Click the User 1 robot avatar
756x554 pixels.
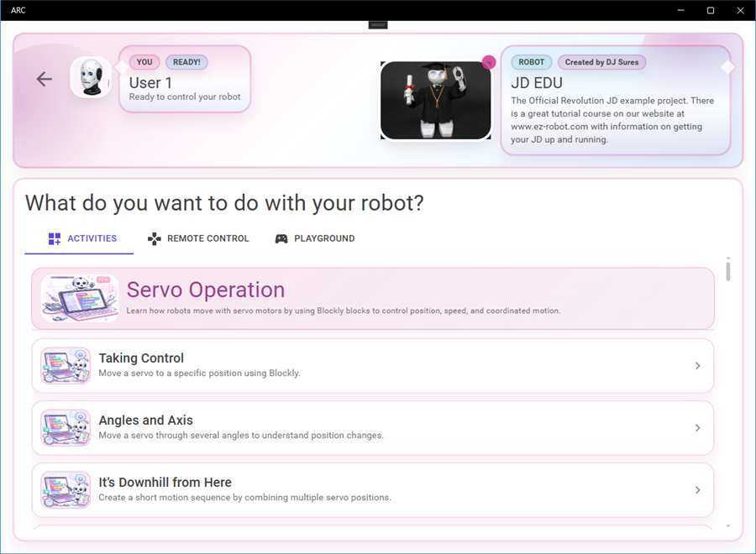click(91, 78)
